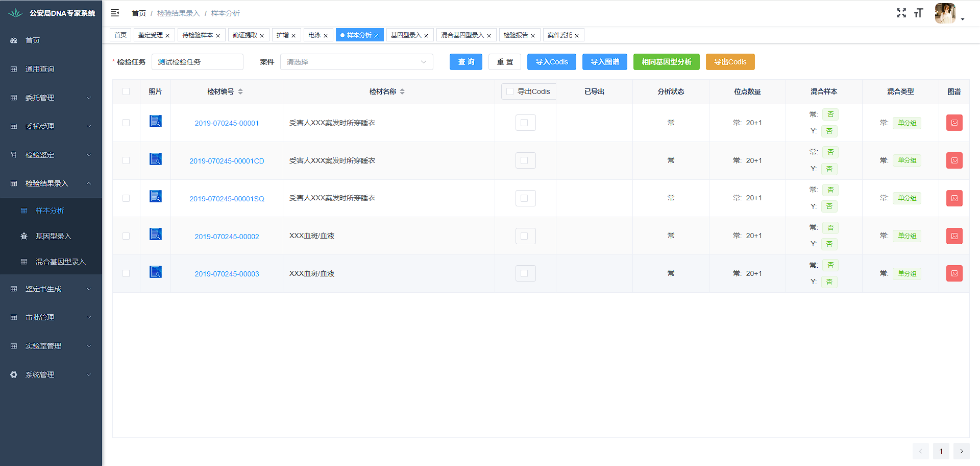View red chart icon for sample 2019-070245-00002
Image resolution: width=980 pixels, height=466 pixels.
click(x=954, y=236)
